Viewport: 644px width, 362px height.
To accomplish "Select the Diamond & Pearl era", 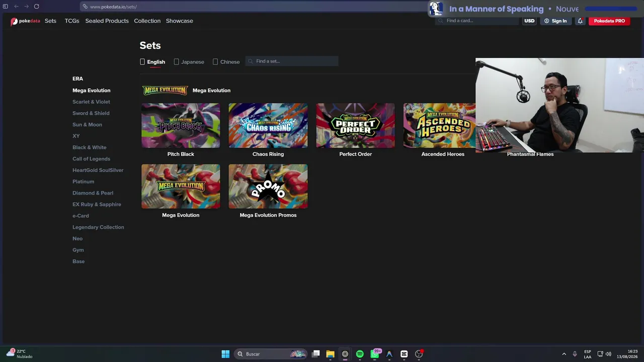I will [93, 193].
